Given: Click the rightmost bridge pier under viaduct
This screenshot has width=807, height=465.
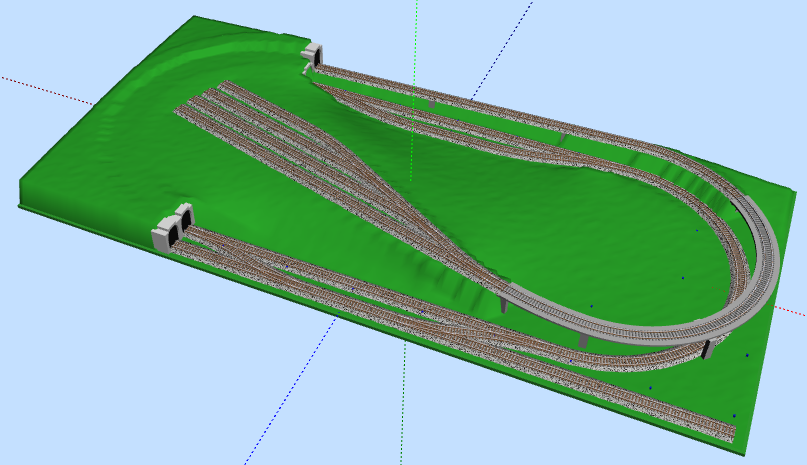Looking at the screenshot, I should tap(706, 348).
